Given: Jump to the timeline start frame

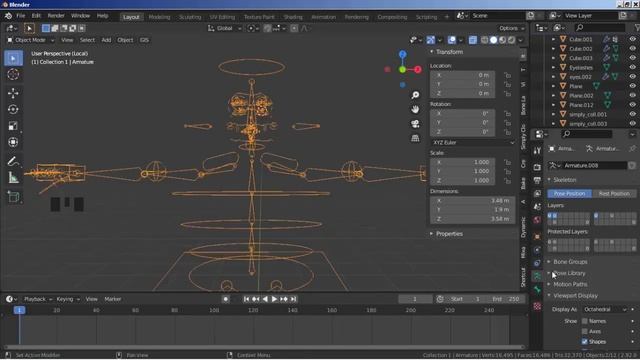Looking at the screenshot, I should click(x=247, y=299).
